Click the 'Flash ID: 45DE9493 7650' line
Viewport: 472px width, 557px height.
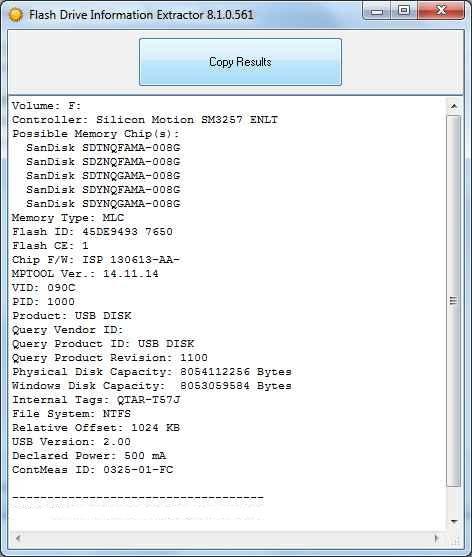92,232
